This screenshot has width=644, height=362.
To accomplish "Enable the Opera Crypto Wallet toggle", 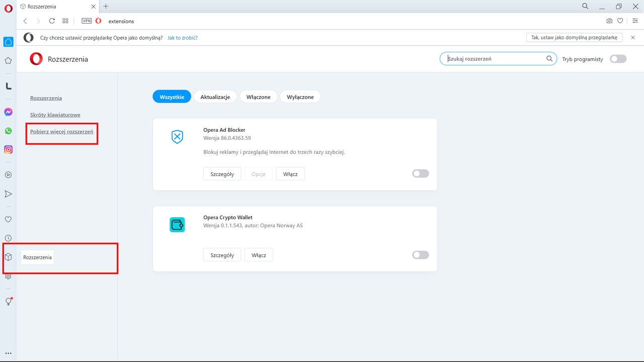I will coord(421,255).
